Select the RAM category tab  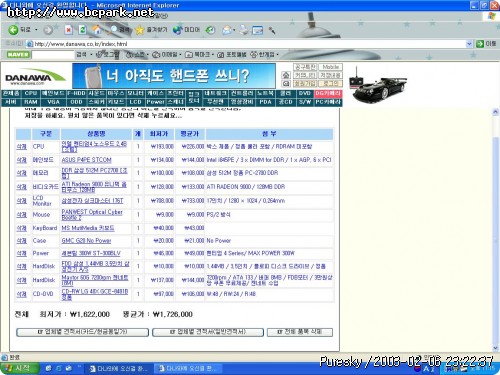30,102
